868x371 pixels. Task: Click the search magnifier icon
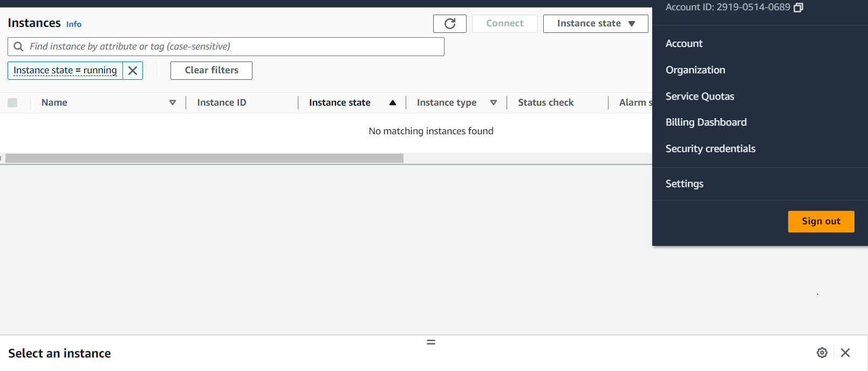(18, 46)
